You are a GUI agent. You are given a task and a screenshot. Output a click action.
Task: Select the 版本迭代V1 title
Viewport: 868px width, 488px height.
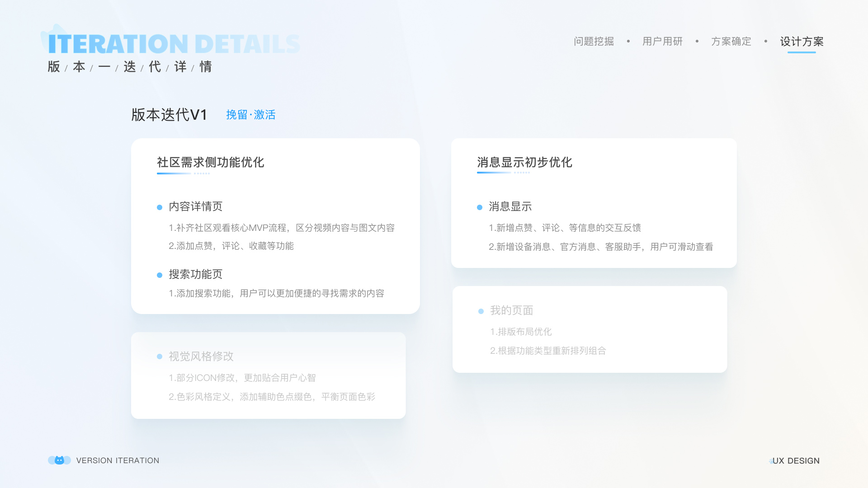point(169,115)
